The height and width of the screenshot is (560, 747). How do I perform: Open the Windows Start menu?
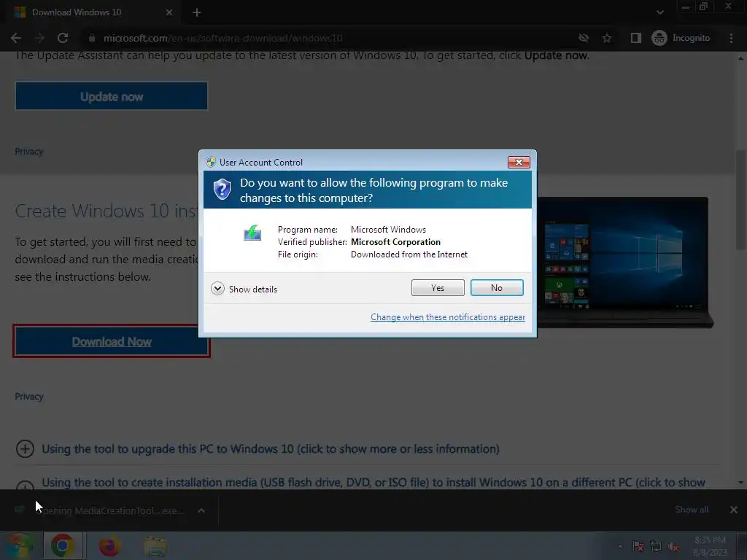coord(19,545)
